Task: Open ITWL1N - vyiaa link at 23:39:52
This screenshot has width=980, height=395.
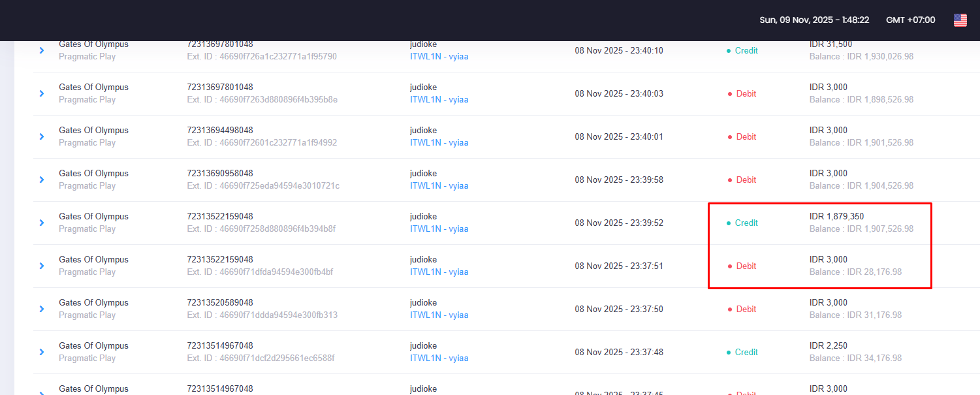Action: [439, 229]
